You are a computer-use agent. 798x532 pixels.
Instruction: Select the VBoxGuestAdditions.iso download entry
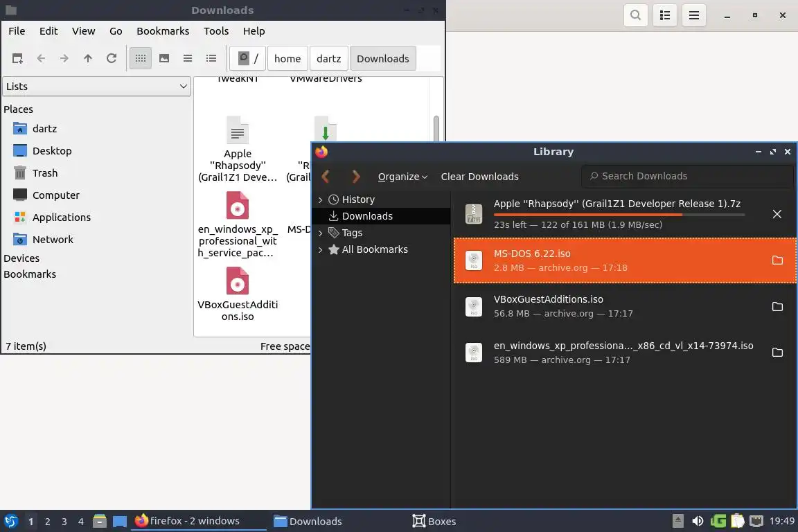[625, 306]
